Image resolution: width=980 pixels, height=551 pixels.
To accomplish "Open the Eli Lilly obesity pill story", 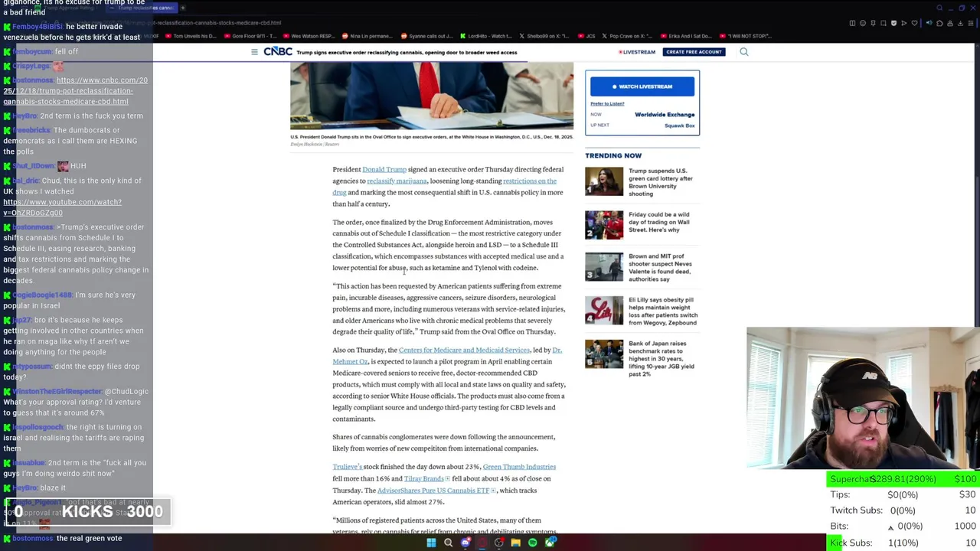I will [663, 311].
